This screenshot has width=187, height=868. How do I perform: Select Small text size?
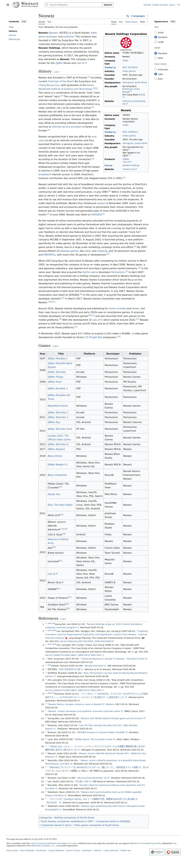156,33
